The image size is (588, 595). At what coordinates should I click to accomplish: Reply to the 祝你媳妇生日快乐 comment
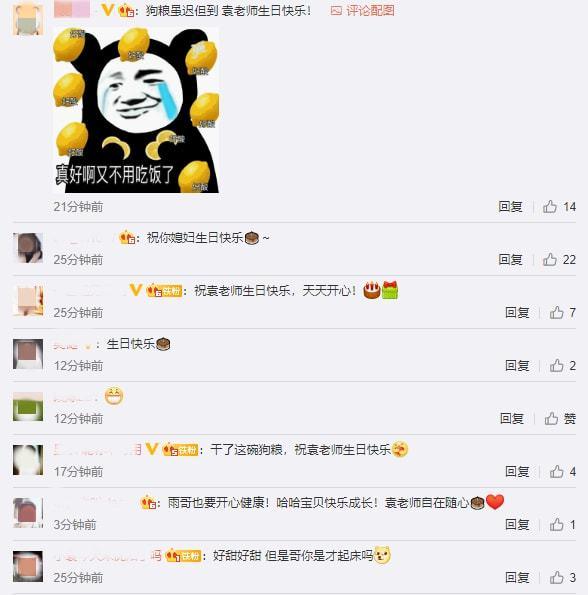click(x=510, y=260)
